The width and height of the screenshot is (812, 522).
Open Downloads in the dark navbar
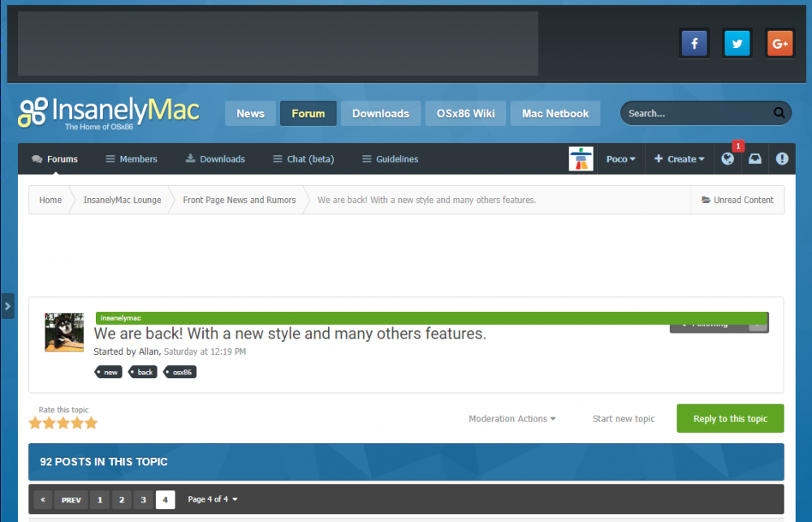click(215, 159)
